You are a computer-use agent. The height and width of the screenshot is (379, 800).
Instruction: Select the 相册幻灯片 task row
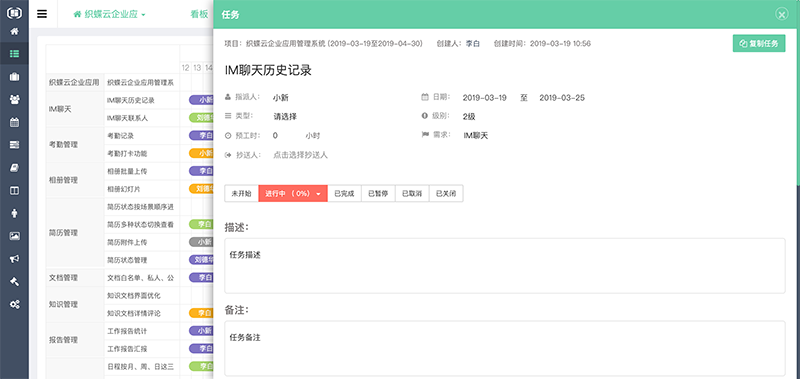[123, 189]
